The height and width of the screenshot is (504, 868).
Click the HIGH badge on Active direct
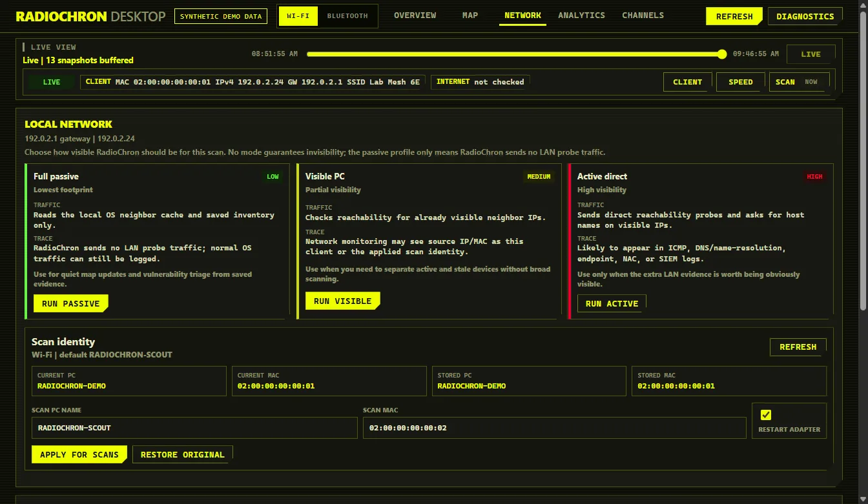tap(815, 177)
